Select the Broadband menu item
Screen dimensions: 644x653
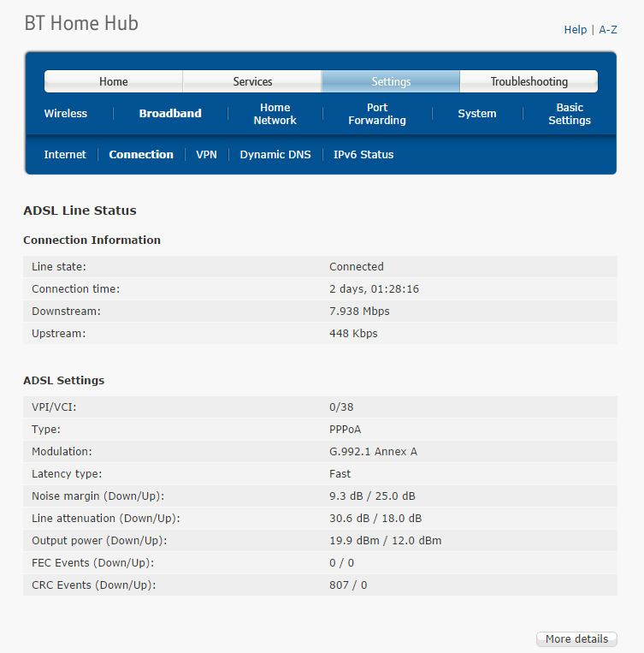tap(170, 113)
